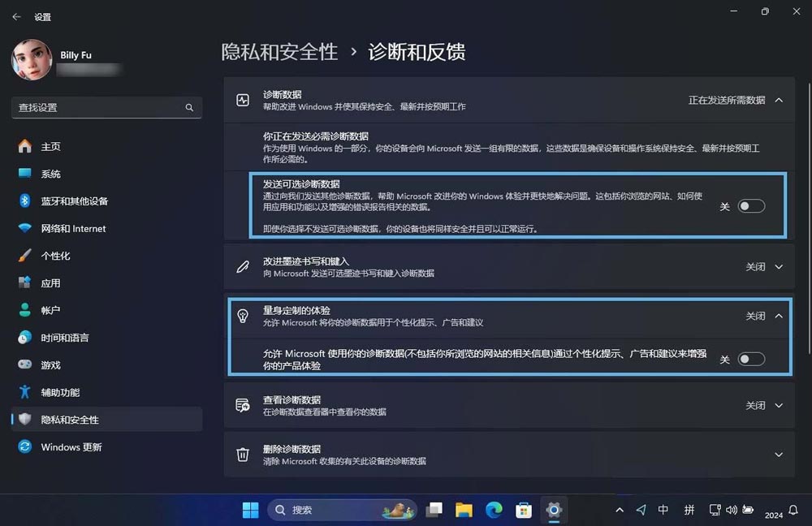Collapse the 诊断数据 section chevron

(778, 99)
